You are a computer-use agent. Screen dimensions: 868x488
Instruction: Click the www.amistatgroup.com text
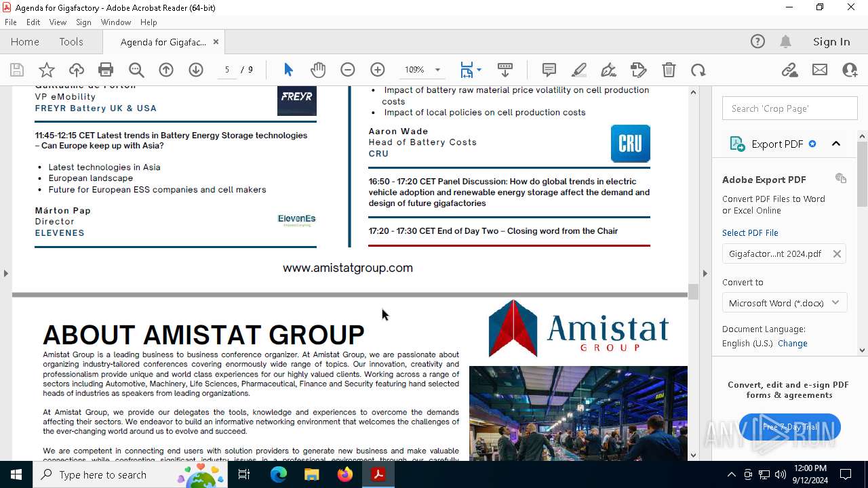coord(348,268)
